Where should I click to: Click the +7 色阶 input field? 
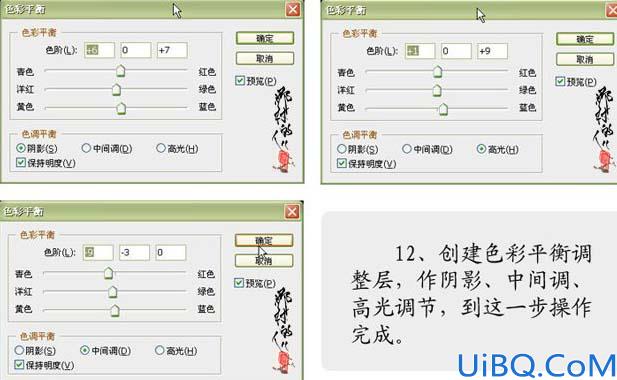172,50
